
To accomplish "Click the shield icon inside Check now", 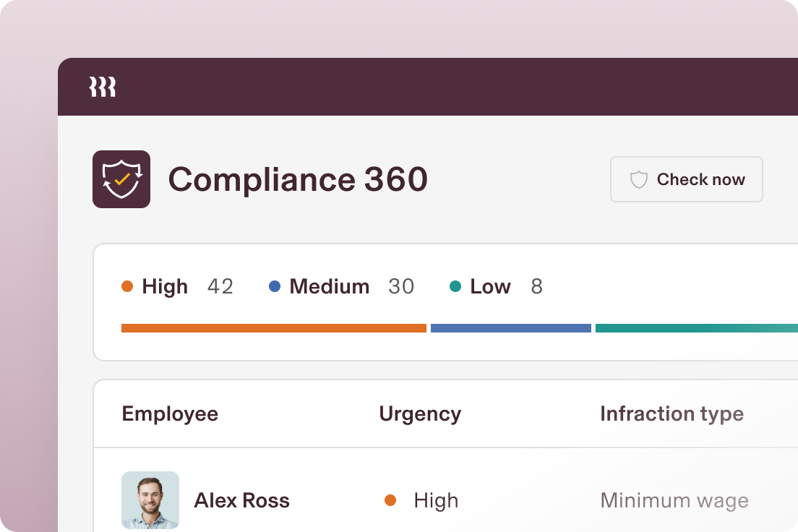I will coord(639,180).
